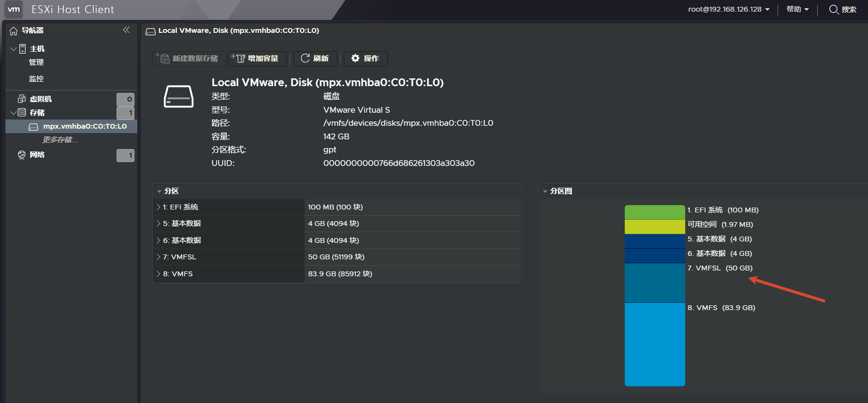Click the VMware vm logo icon
The height and width of the screenshot is (403, 868).
(14, 9)
